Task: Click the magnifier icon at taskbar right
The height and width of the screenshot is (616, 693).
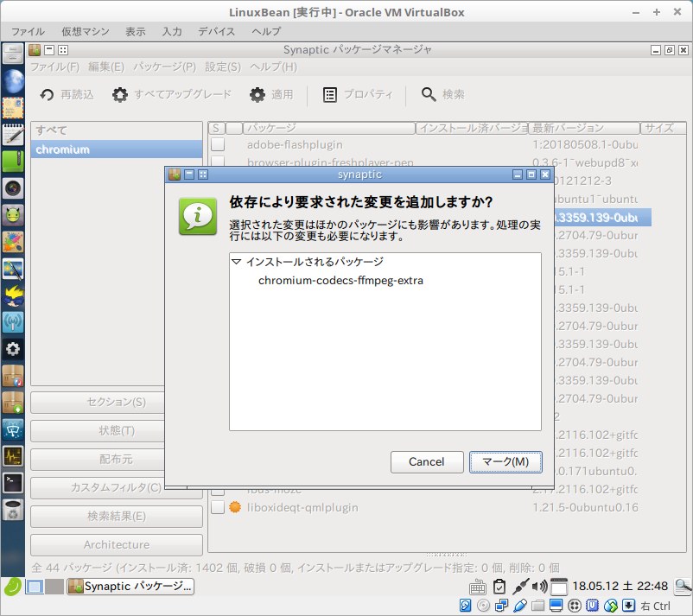Action: pos(683,587)
